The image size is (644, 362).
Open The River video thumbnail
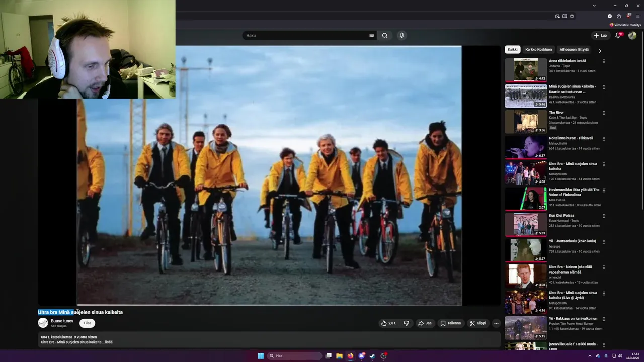tap(526, 121)
